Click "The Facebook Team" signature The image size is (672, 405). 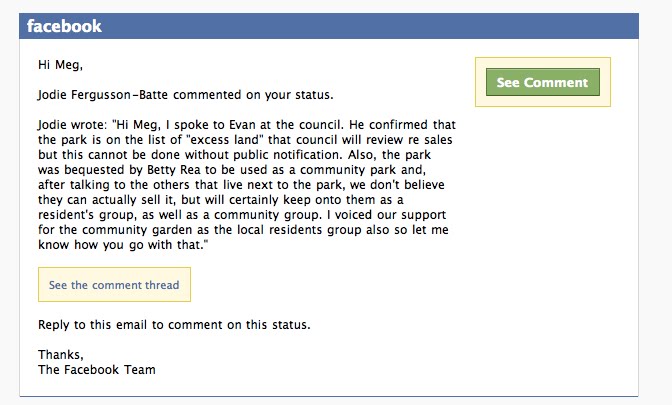click(x=96, y=369)
